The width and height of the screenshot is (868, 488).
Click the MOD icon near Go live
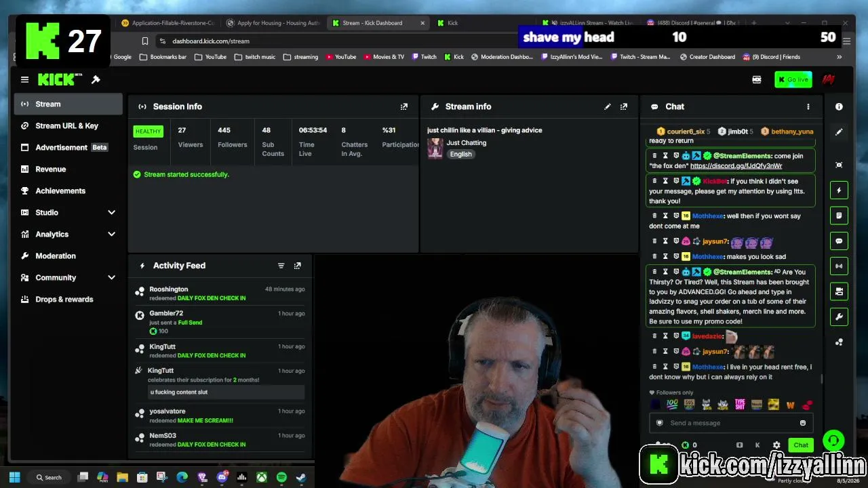tap(757, 79)
